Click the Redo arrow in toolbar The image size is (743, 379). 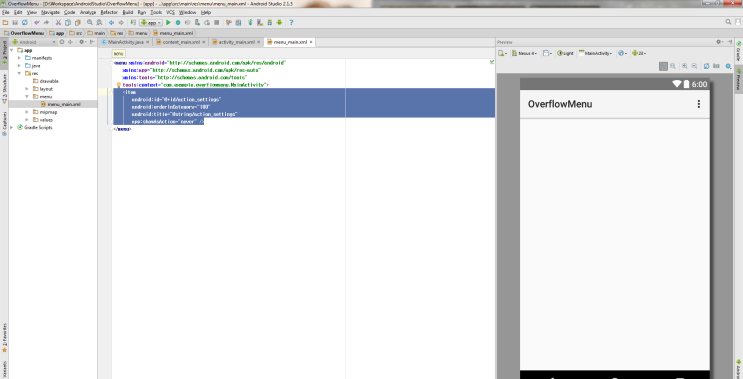[x=46, y=22]
